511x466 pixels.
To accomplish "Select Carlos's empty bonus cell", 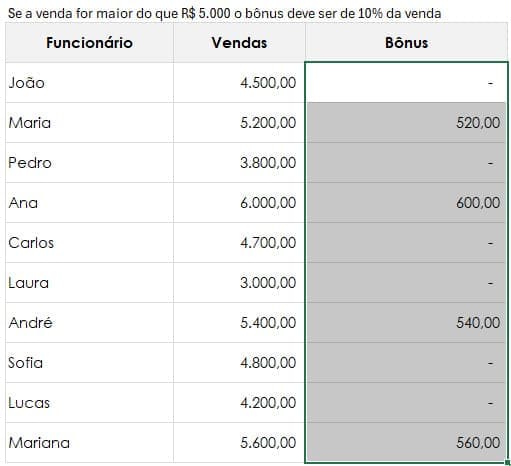I will click(x=407, y=243).
